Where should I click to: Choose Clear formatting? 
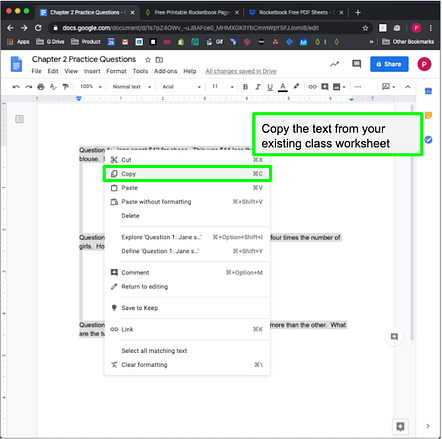(187, 364)
